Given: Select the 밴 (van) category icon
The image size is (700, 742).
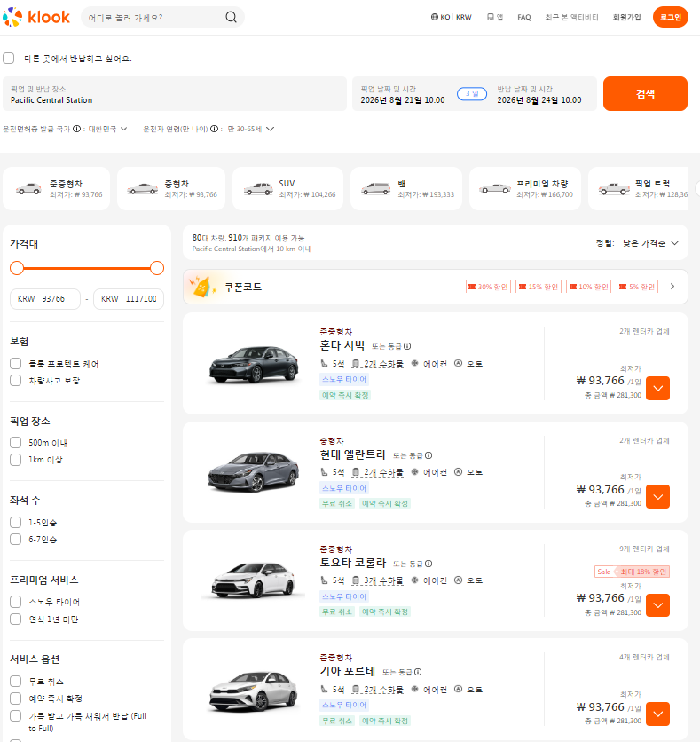Looking at the screenshot, I should (x=375, y=189).
